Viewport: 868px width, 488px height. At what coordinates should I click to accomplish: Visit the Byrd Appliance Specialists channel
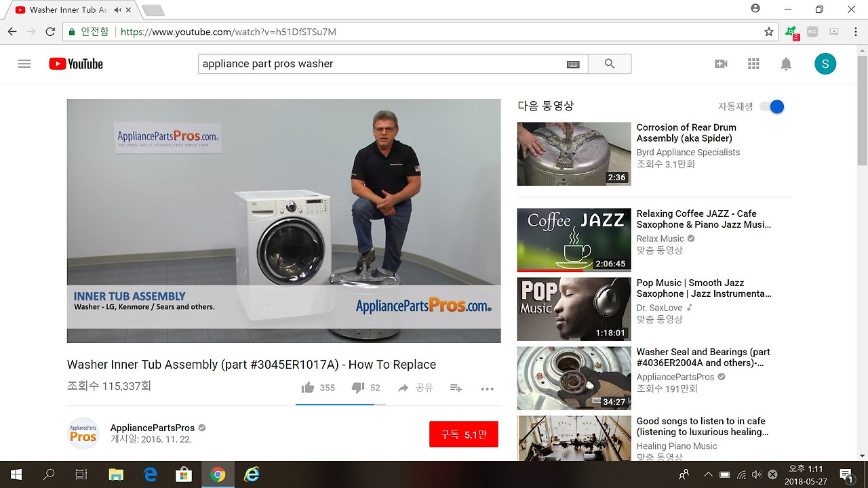(688, 152)
